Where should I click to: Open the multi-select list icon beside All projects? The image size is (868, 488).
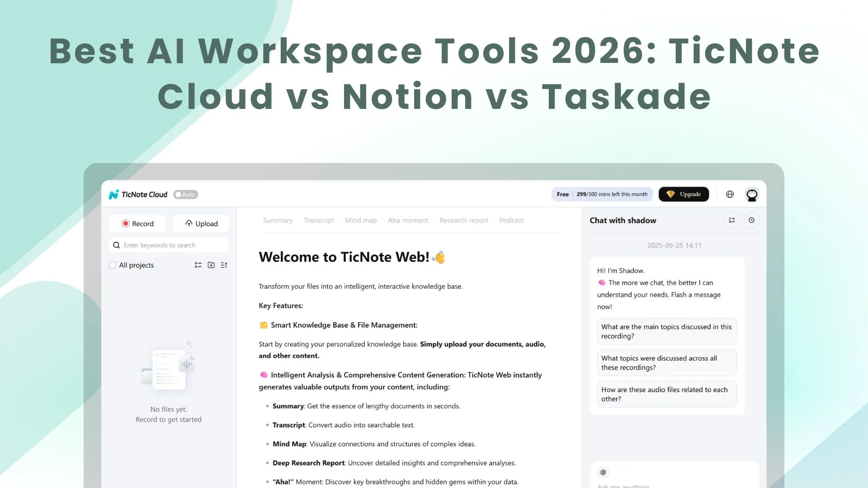click(198, 265)
